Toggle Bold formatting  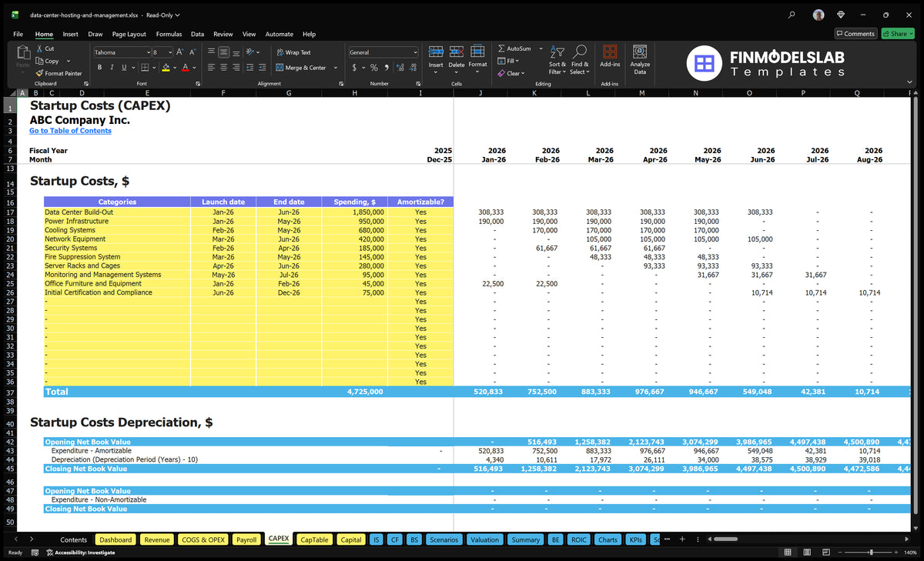pyautogui.click(x=99, y=68)
